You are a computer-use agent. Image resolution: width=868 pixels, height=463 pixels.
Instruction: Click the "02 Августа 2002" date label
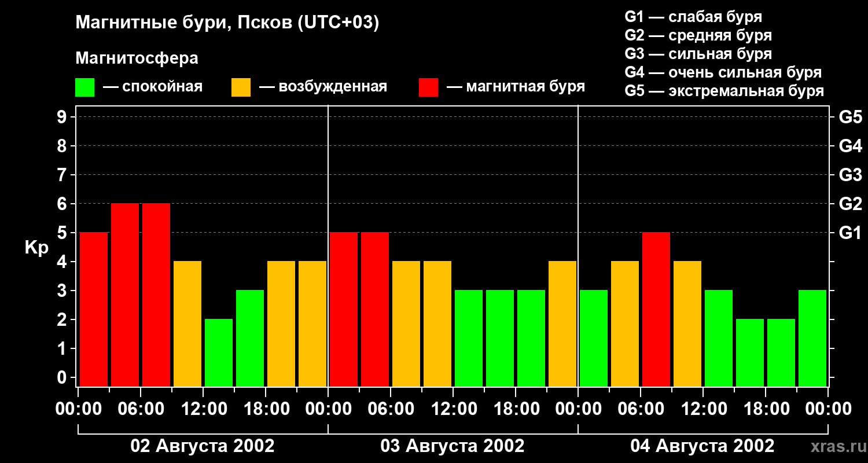click(203, 446)
